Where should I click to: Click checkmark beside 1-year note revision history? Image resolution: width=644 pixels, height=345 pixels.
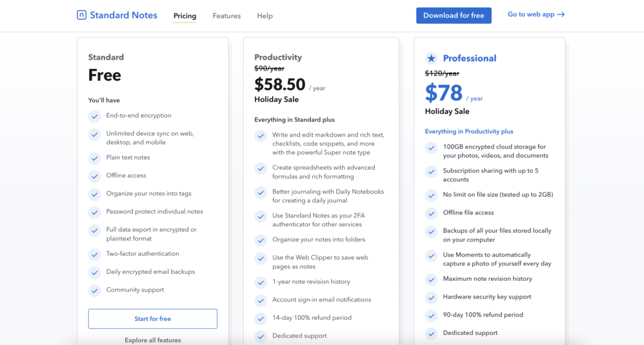coord(260,282)
